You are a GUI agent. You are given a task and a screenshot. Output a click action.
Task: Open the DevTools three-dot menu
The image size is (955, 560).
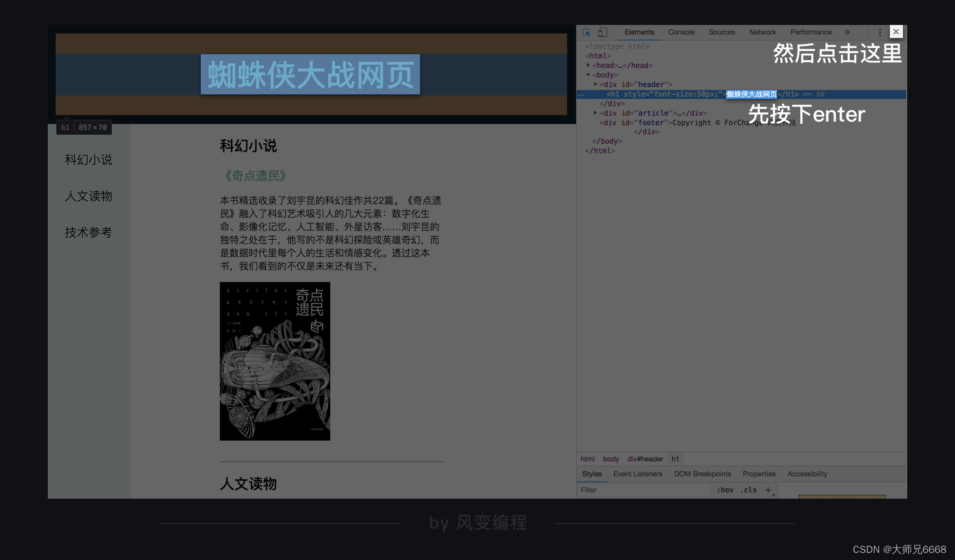(x=880, y=33)
